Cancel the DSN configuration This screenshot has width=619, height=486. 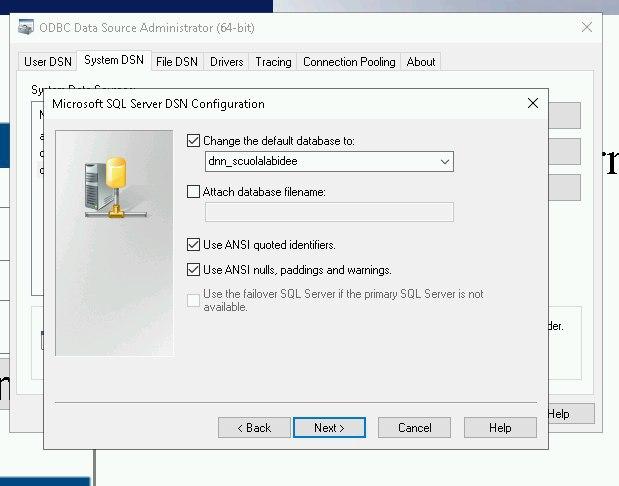[x=415, y=427]
